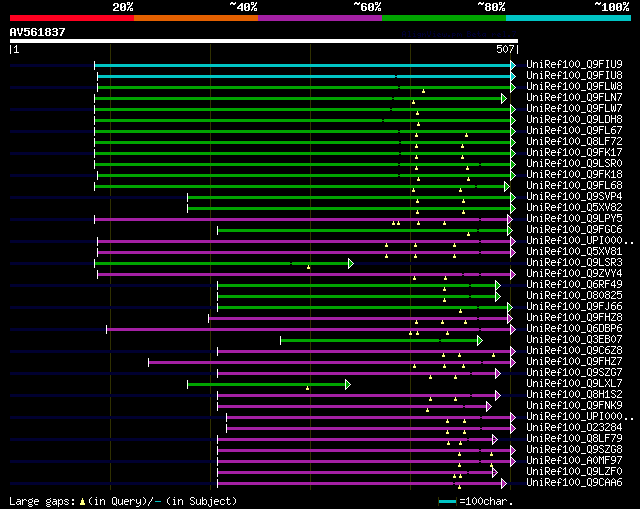Click the purple arrowhead ending the Q9CAA6 alignment

click(504, 484)
